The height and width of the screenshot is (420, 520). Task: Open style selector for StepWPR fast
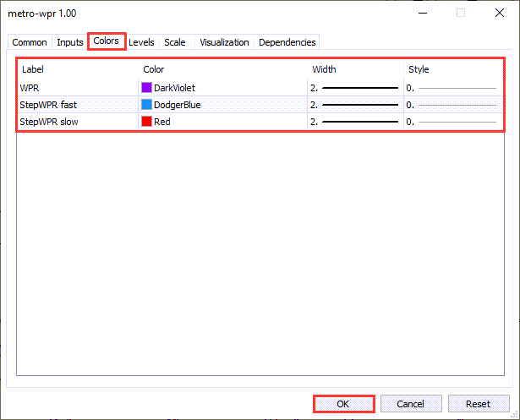pos(452,105)
